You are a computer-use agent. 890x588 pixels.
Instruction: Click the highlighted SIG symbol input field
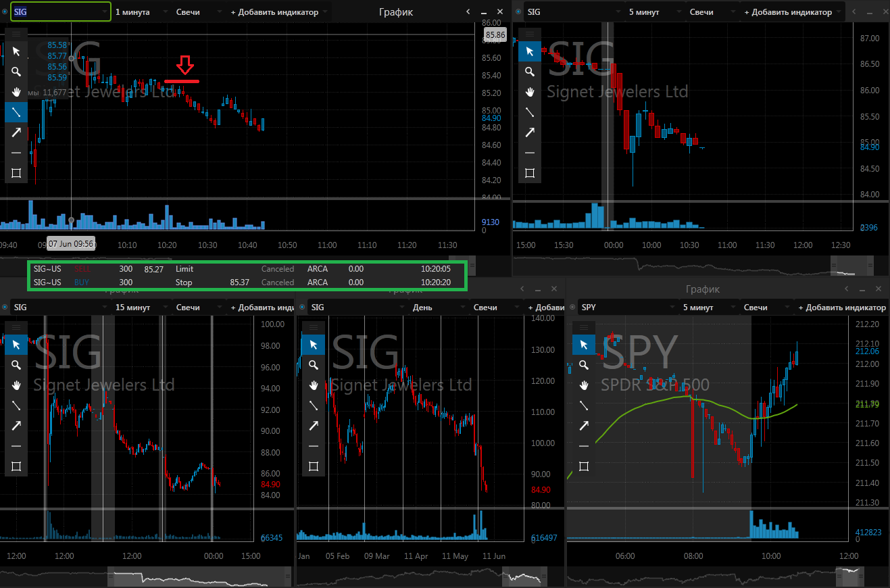(61, 12)
